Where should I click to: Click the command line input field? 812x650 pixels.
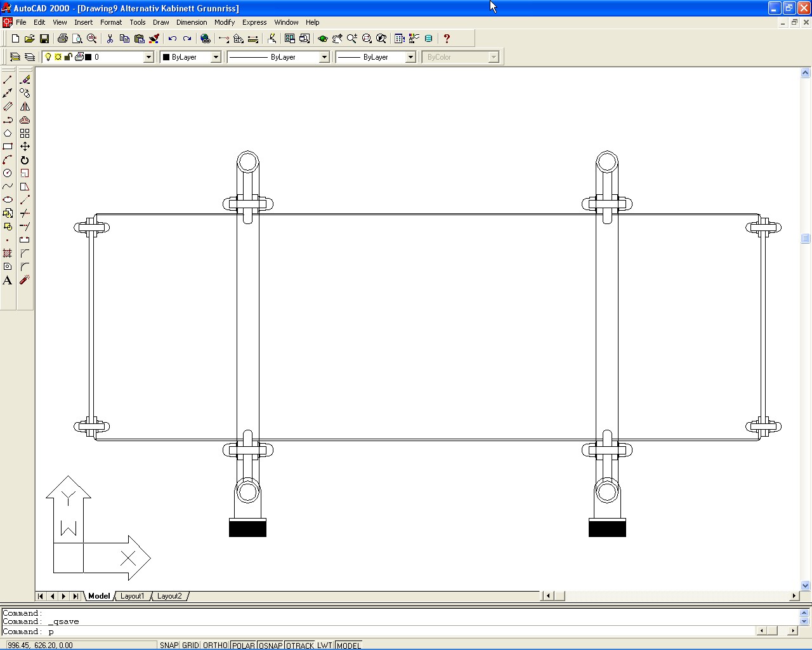coord(377,632)
